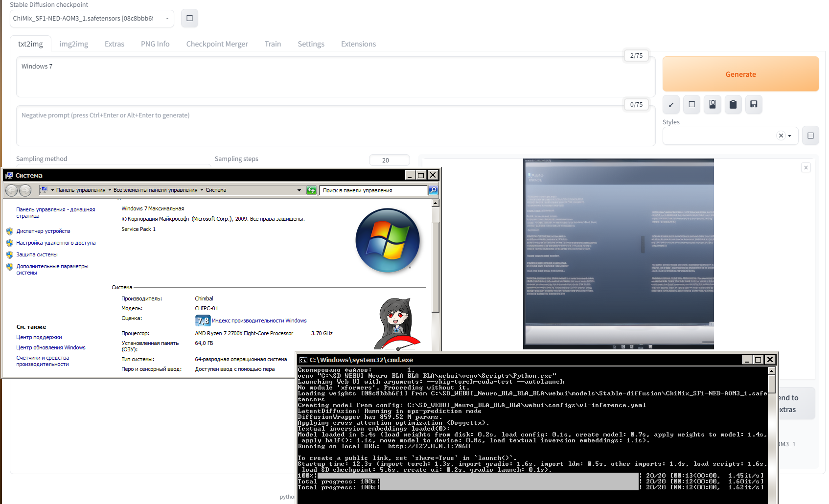Click the computer icon in the Система address bar
The height and width of the screenshot is (504, 829).
pyautogui.click(x=44, y=190)
